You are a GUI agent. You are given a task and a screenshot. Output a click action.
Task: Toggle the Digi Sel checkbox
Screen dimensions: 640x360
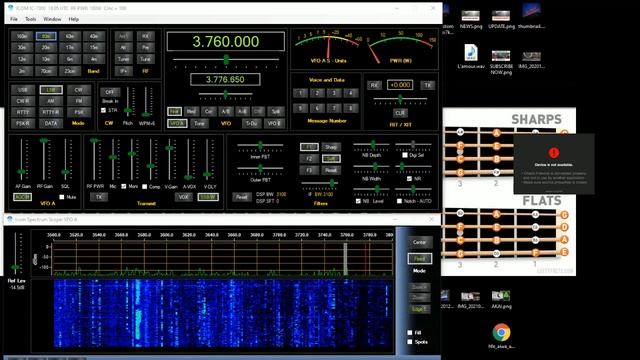405,155
